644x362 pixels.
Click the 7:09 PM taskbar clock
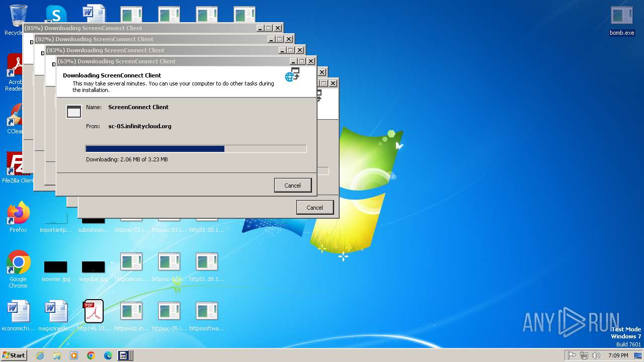click(618, 355)
